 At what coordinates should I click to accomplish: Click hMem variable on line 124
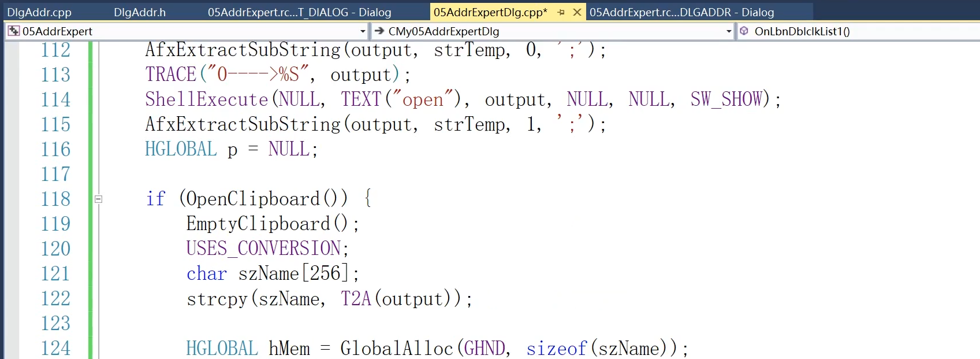coord(289,349)
